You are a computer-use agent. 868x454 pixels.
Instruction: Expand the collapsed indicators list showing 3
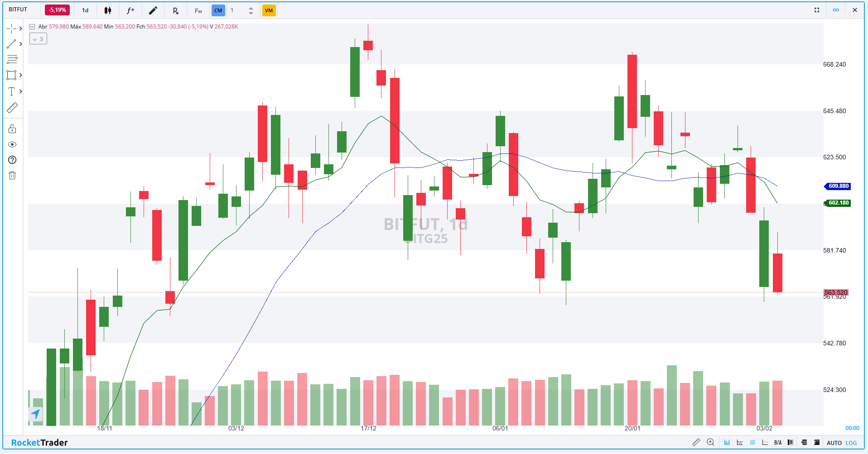pos(38,39)
